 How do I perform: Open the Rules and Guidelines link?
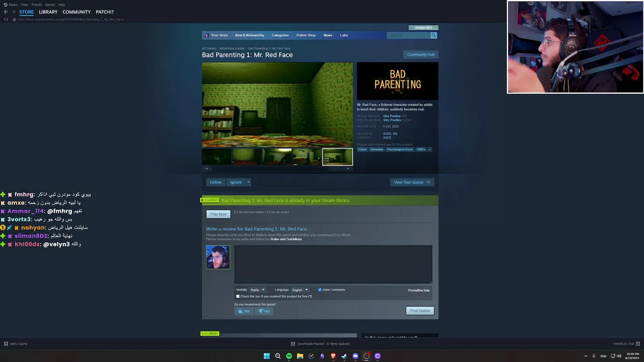click(286, 239)
